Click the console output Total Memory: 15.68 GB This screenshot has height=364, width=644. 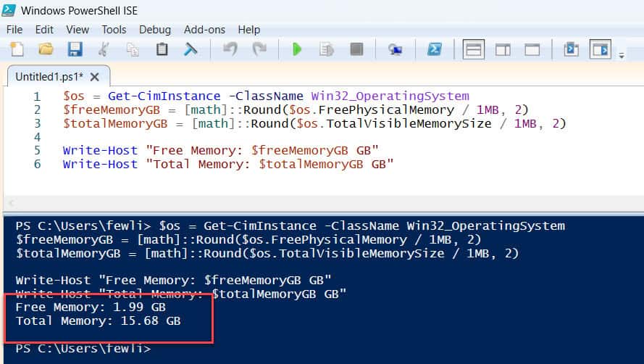(x=99, y=320)
